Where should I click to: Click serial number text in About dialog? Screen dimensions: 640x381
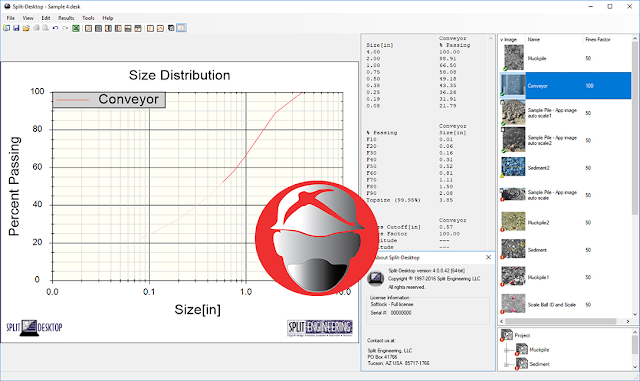[391, 313]
